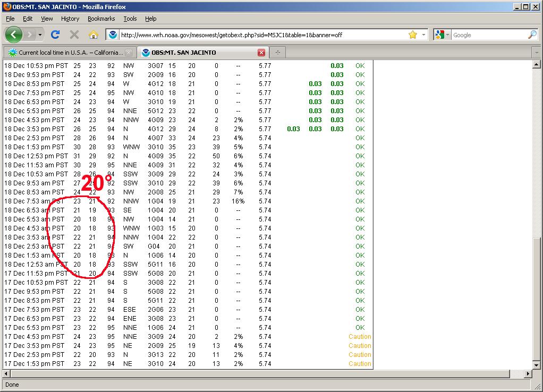Click the Stop loading X icon
Screen dimensions: 543x392
tap(74, 35)
